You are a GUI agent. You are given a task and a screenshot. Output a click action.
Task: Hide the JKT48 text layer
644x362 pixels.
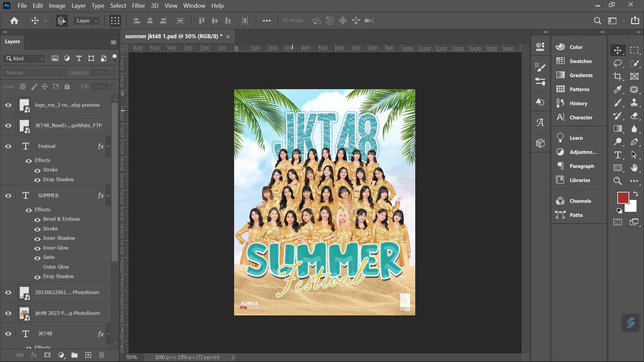coord(8,334)
